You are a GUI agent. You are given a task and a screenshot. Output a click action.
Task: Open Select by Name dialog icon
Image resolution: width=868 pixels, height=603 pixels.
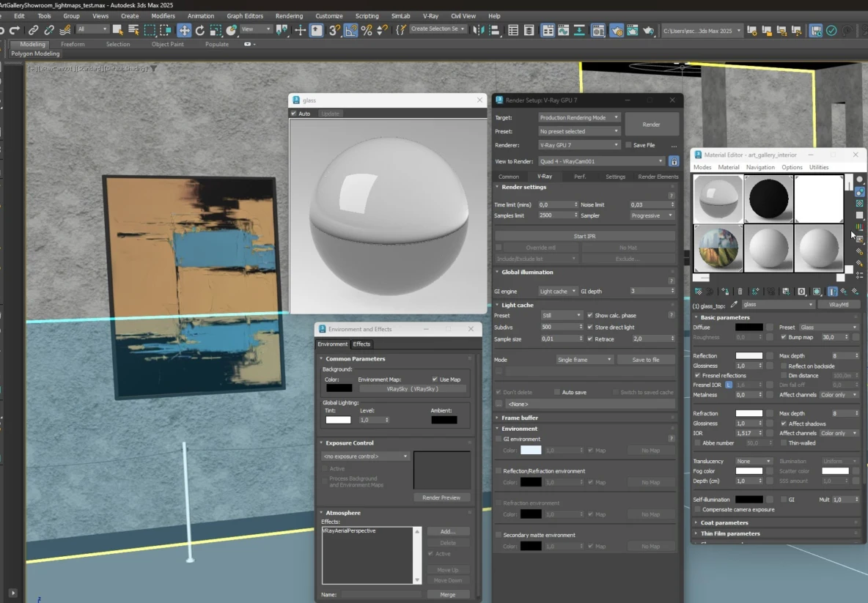(x=133, y=30)
